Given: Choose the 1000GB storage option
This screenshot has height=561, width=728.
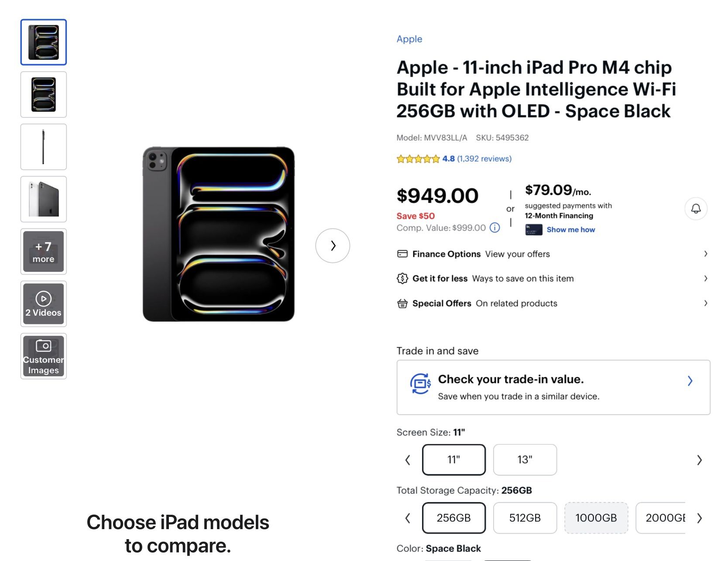Looking at the screenshot, I should click(596, 518).
